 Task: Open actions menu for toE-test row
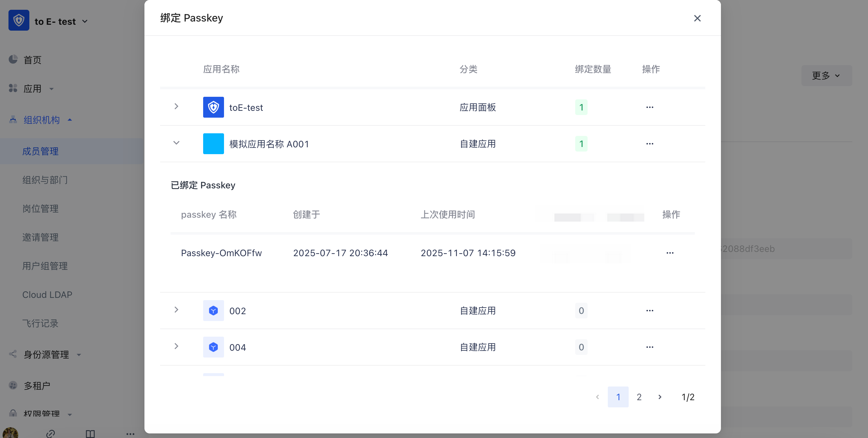[x=649, y=108]
